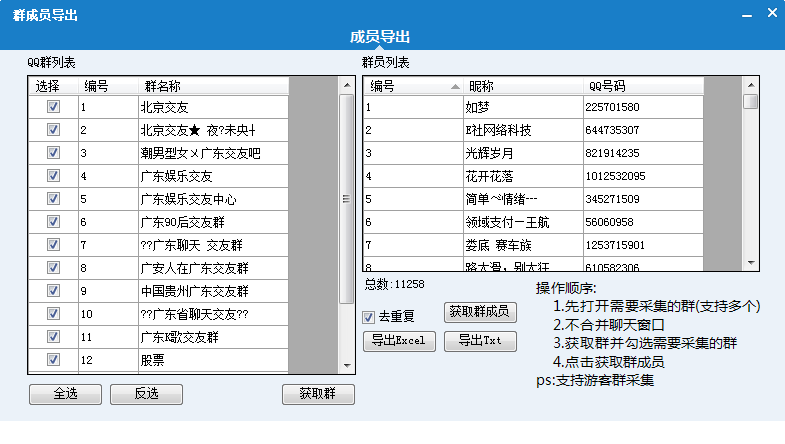Click group name 北京交友
This screenshot has width=785, height=444.
(x=164, y=107)
